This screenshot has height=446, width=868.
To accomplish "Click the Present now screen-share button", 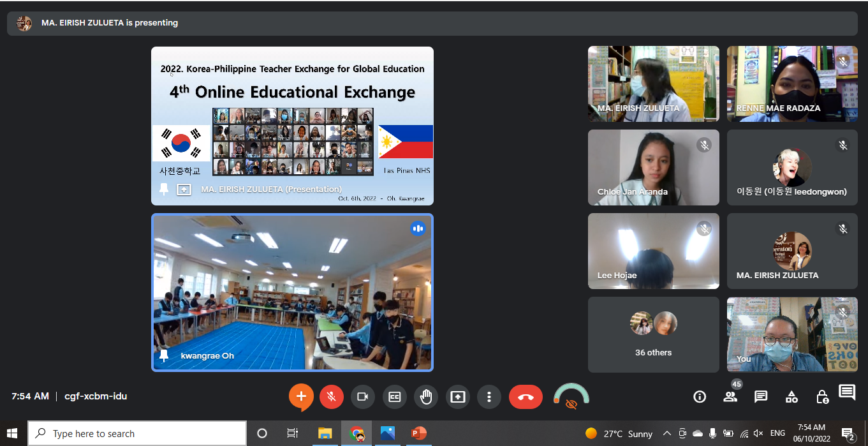I will pos(457,397).
